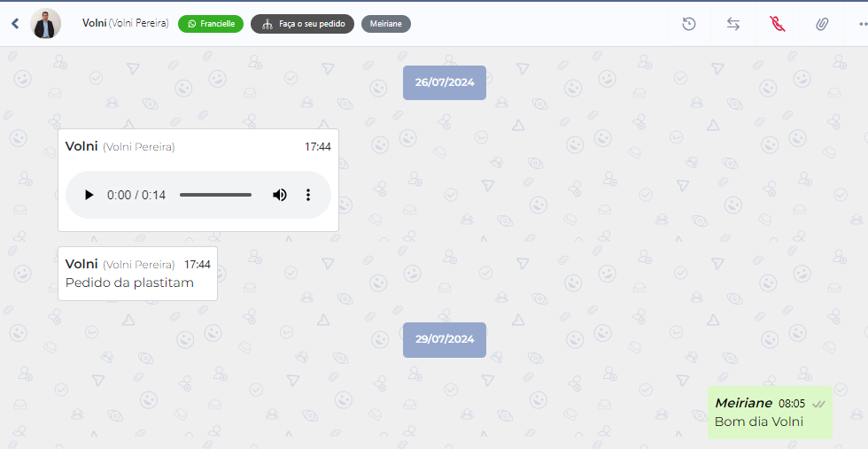Open the audio player three-dot menu
The height and width of the screenshot is (449, 868).
(x=308, y=195)
